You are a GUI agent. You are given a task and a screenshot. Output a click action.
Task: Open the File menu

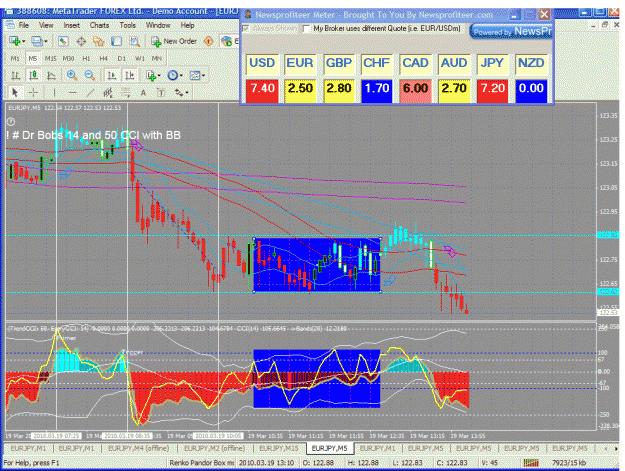point(24,26)
